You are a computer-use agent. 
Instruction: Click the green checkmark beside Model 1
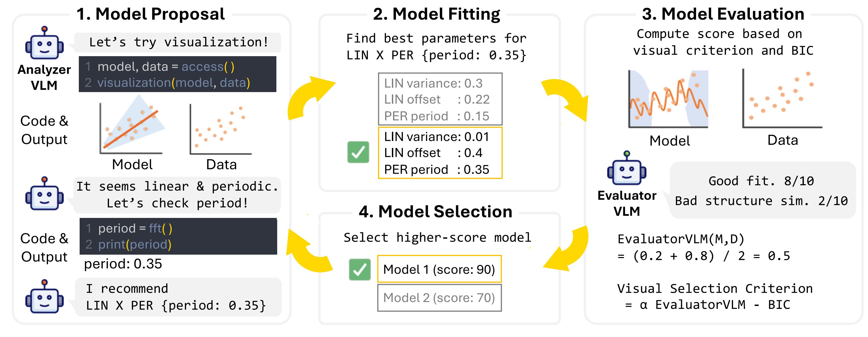(x=360, y=269)
